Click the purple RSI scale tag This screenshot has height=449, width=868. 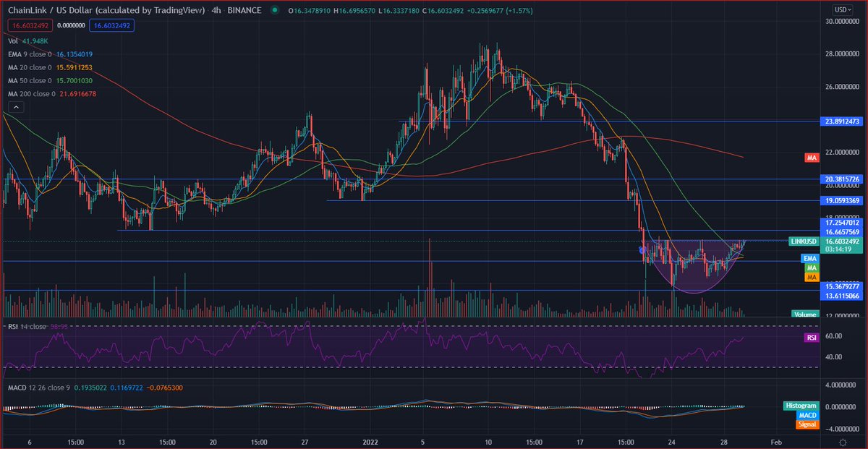pos(811,338)
